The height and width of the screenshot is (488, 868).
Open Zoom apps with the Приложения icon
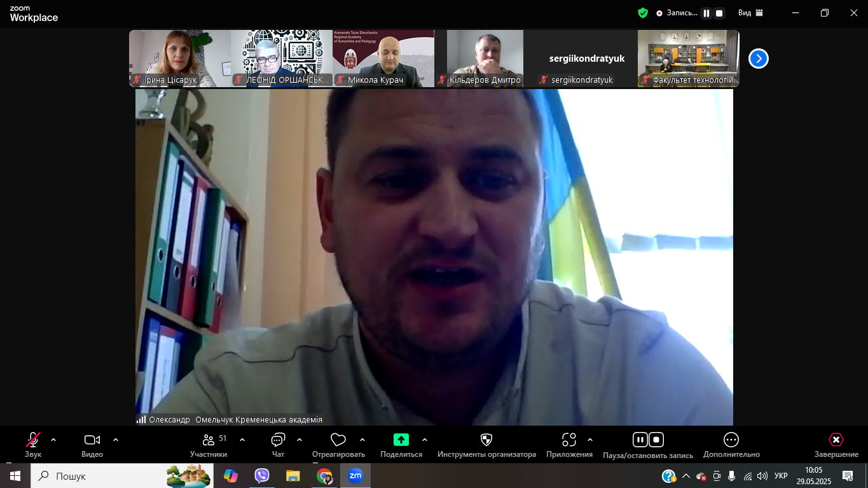pos(569,440)
